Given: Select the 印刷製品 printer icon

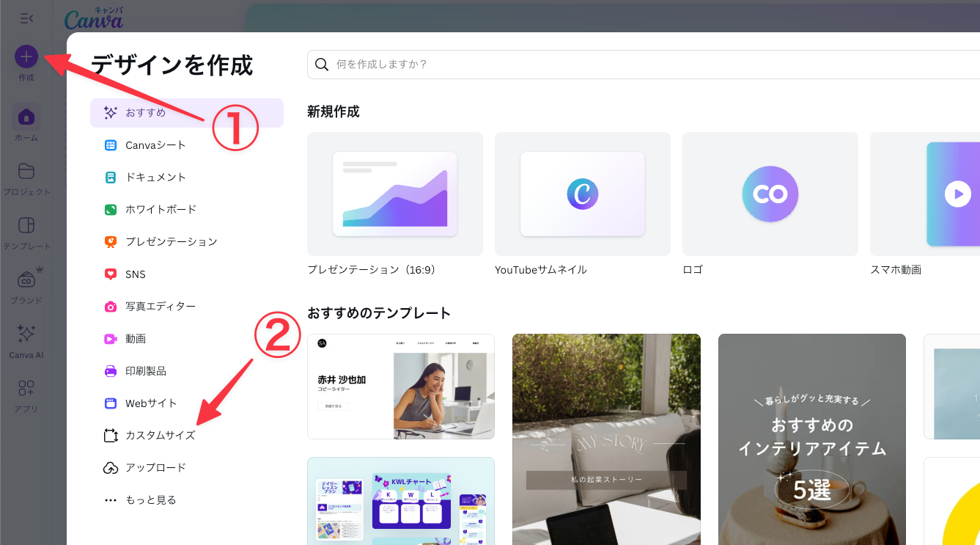Looking at the screenshot, I should (111, 371).
